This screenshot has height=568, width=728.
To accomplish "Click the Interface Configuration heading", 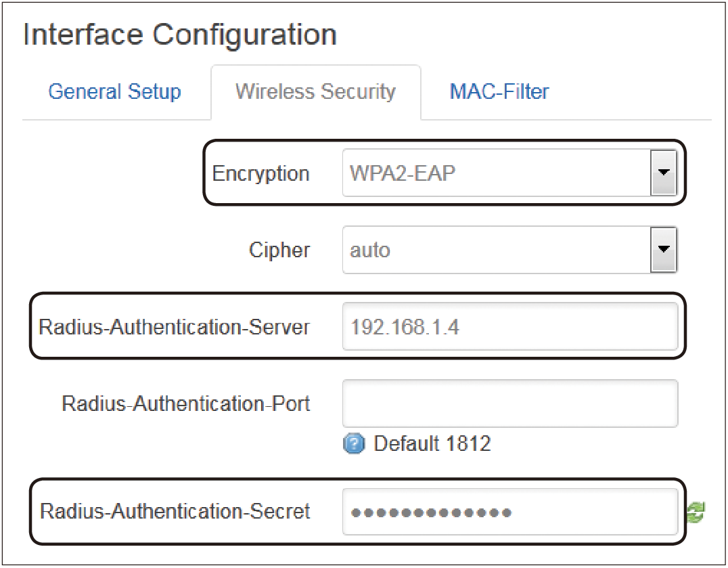I will point(180,35).
